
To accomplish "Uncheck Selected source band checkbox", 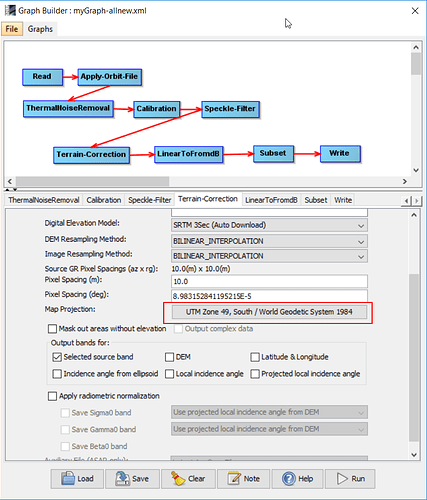I will tap(57, 357).
